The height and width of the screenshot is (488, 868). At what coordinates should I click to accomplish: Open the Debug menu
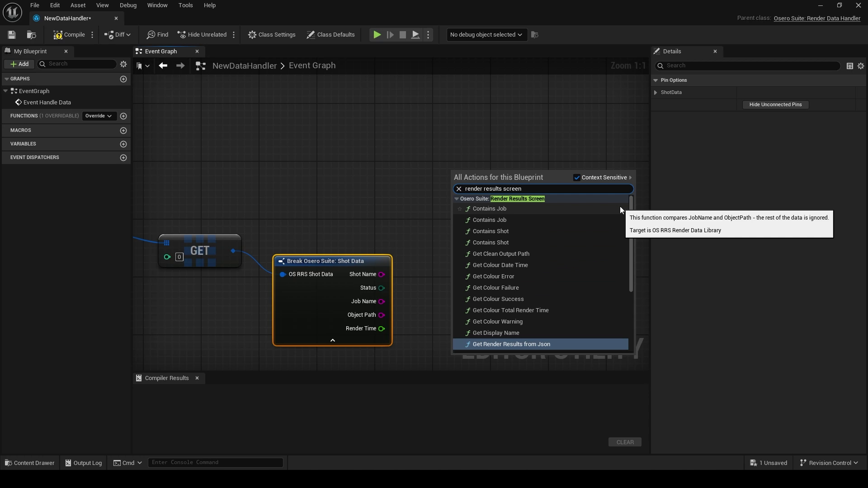point(128,5)
